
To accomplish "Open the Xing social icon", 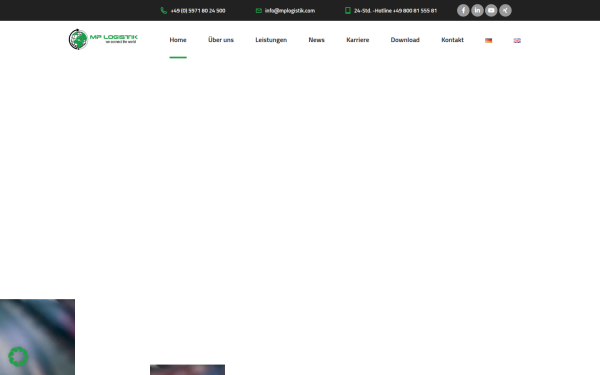I will click(505, 10).
